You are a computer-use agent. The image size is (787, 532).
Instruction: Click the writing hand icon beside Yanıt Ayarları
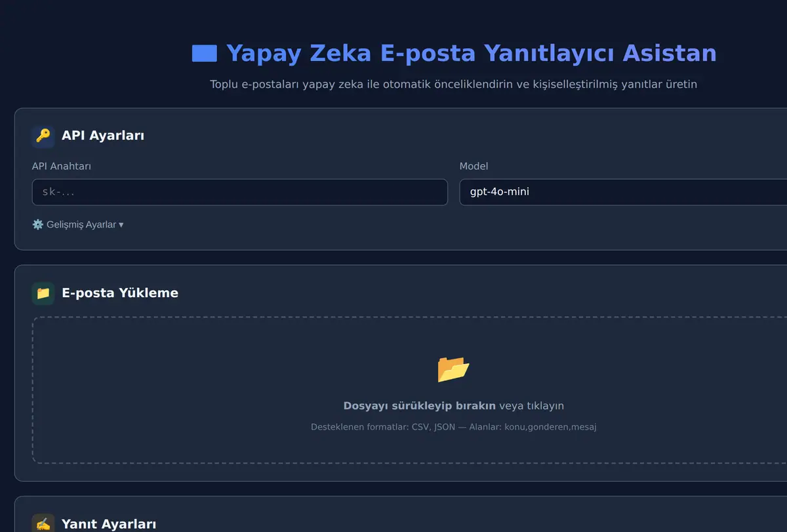(43, 523)
